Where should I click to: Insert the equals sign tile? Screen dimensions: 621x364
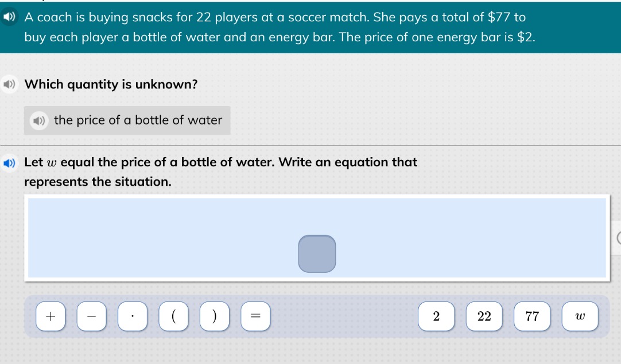tap(256, 316)
